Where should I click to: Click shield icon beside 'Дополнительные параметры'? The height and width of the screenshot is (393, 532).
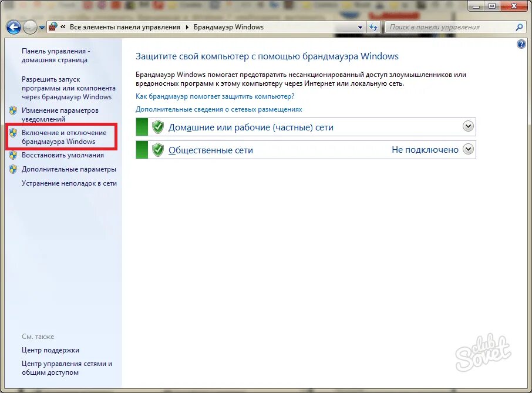click(13, 169)
